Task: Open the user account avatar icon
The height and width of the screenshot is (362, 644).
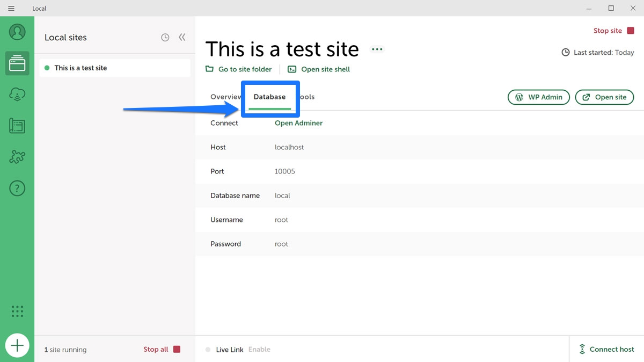Action: point(17,32)
